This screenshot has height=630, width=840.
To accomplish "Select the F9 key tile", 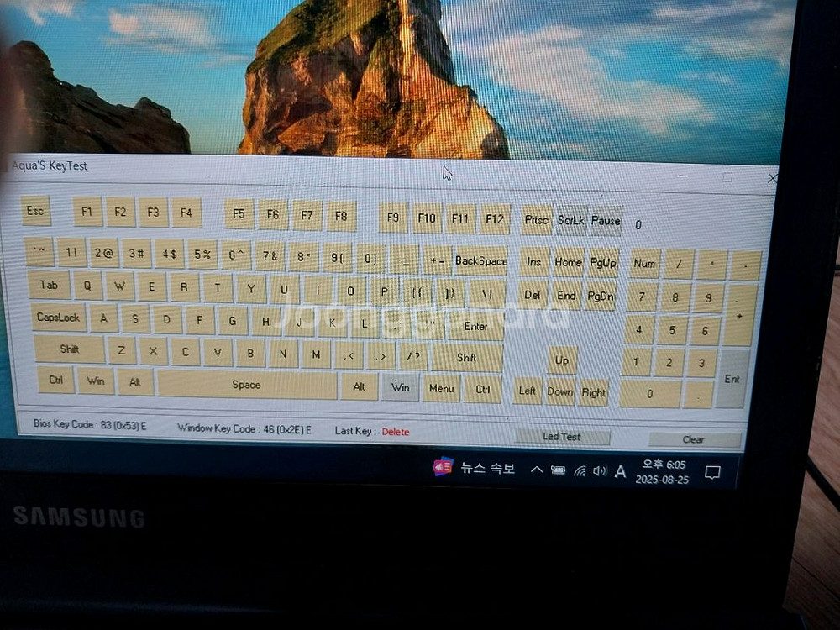I will tap(392, 217).
